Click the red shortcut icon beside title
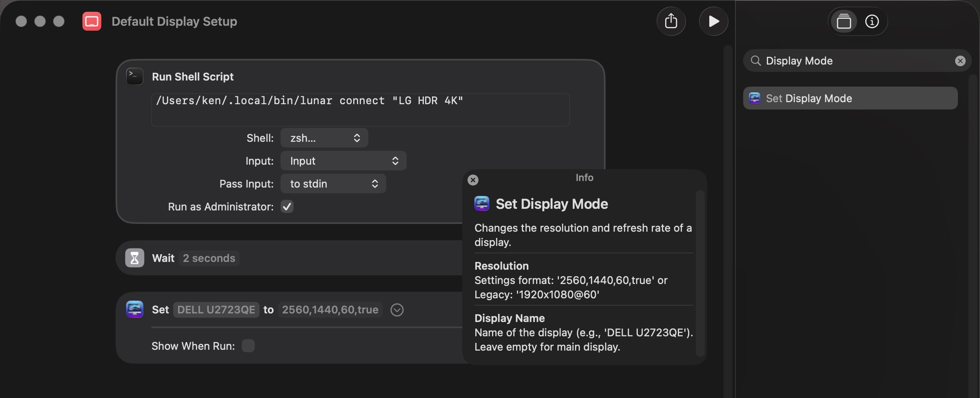Viewport: 980px width, 398px height. tap(92, 21)
